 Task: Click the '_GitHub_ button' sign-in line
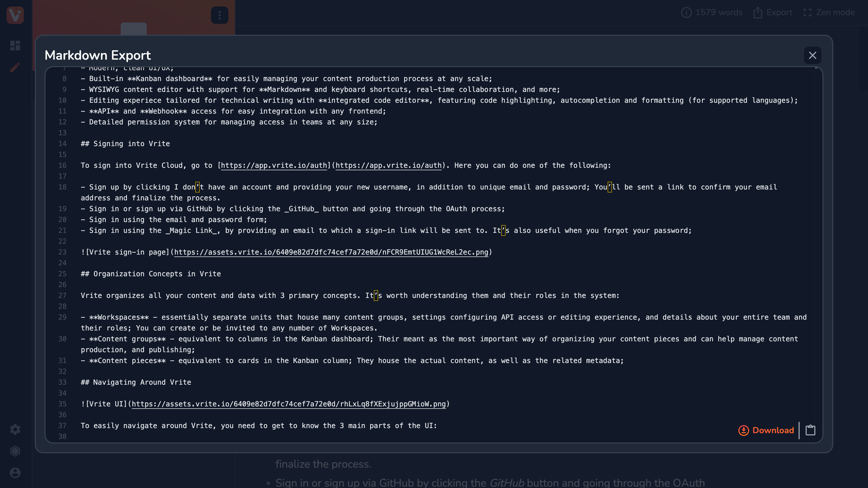(x=293, y=209)
